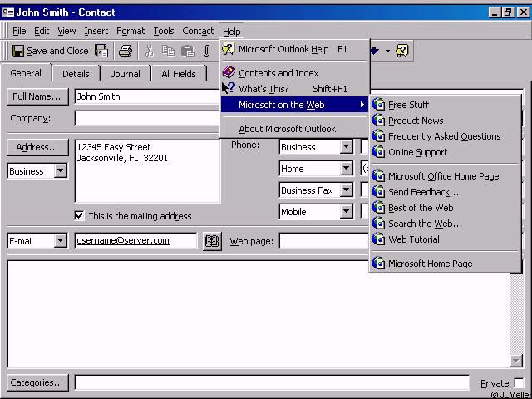
Task: Switch to the All Fields tab
Action: [179, 74]
